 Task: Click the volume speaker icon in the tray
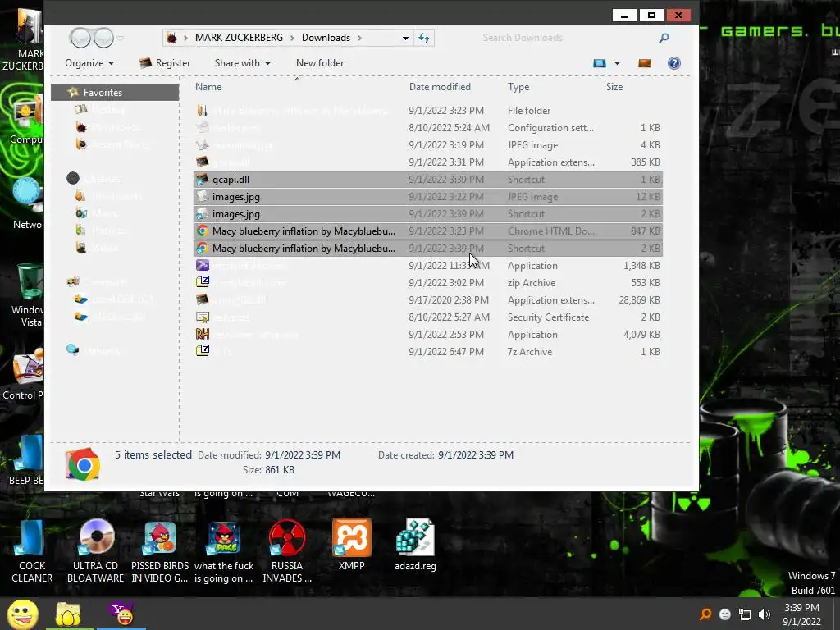coord(765,614)
